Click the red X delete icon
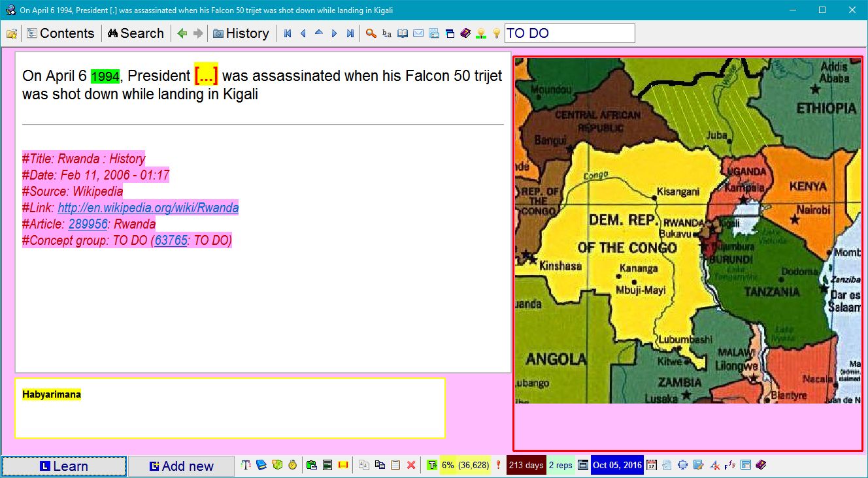The width and height of the screenshot is (868, 478). coord(411,465)
